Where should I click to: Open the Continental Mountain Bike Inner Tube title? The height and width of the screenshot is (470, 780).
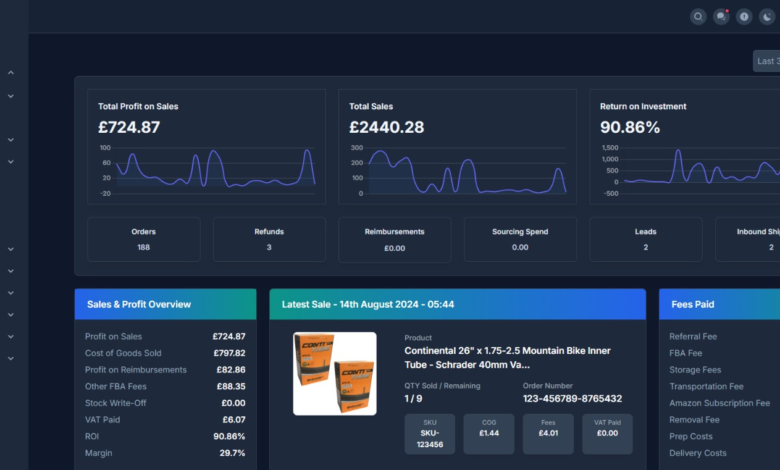pyautogui.click(x=507, y=358)
